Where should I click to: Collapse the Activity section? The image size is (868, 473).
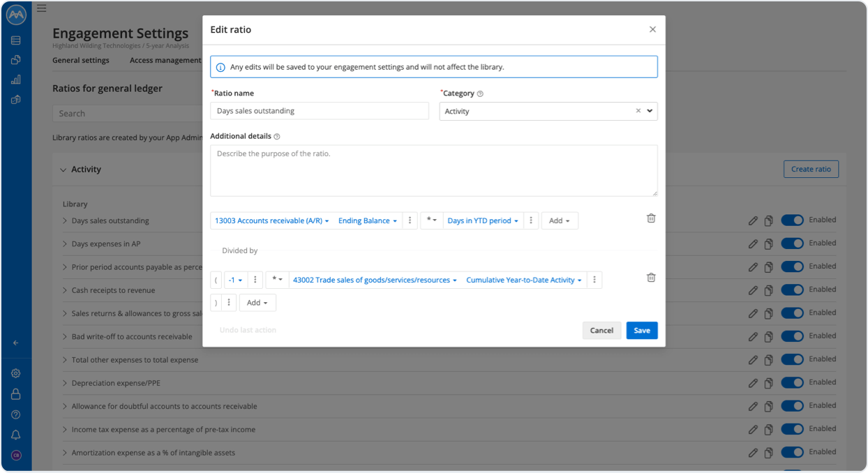click(x=63, y=170)
